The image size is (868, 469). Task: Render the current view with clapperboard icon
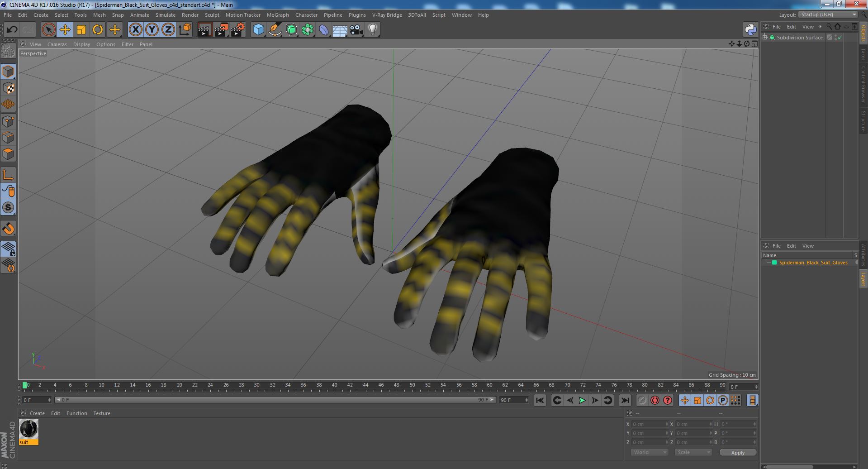pos(204,30)
